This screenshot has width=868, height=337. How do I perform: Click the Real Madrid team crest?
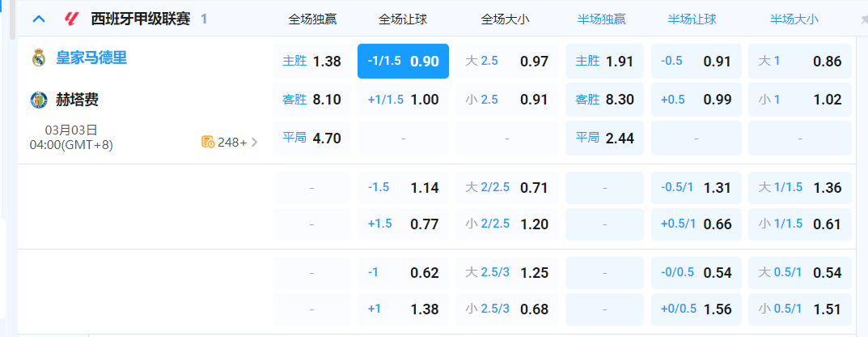click(39, 58)
